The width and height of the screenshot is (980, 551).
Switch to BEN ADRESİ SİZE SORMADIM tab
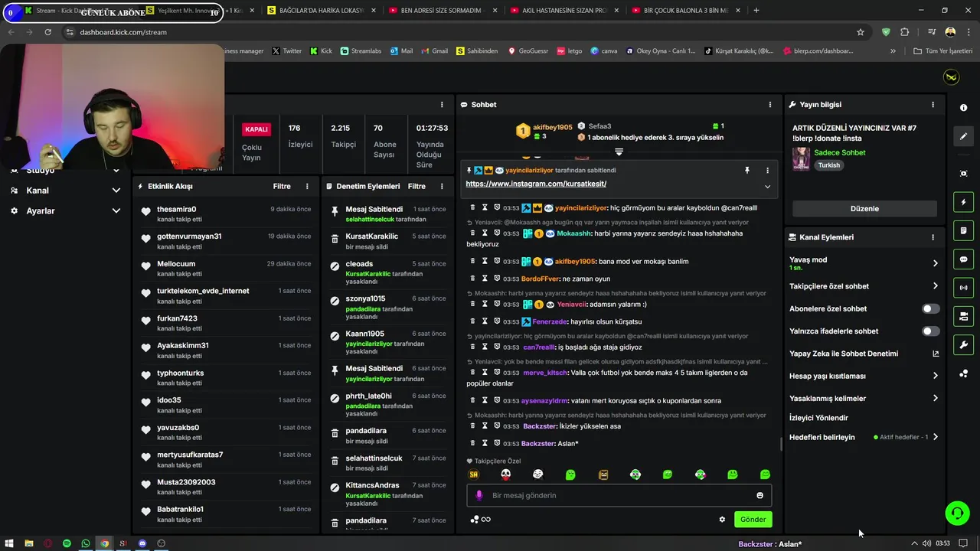(x=443, y=10)
